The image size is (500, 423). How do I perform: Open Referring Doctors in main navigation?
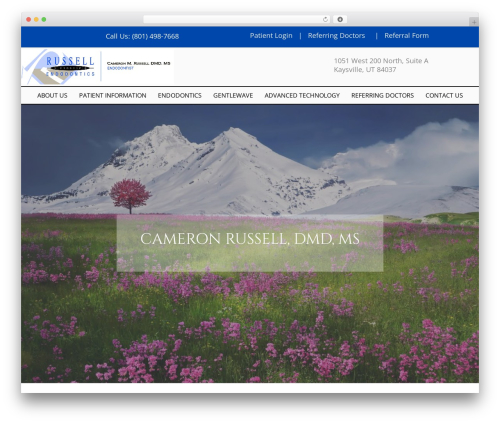click(383, 96)
